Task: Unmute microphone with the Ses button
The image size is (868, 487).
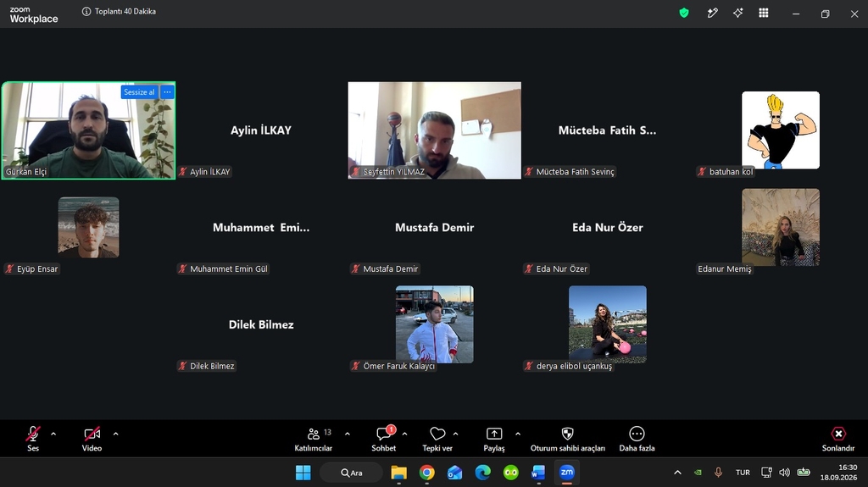Action: [33, 440]
